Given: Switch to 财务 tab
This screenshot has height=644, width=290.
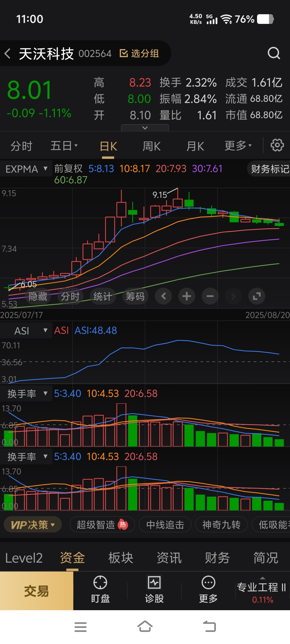Looking at the screenshot, I should click(217, 558).
